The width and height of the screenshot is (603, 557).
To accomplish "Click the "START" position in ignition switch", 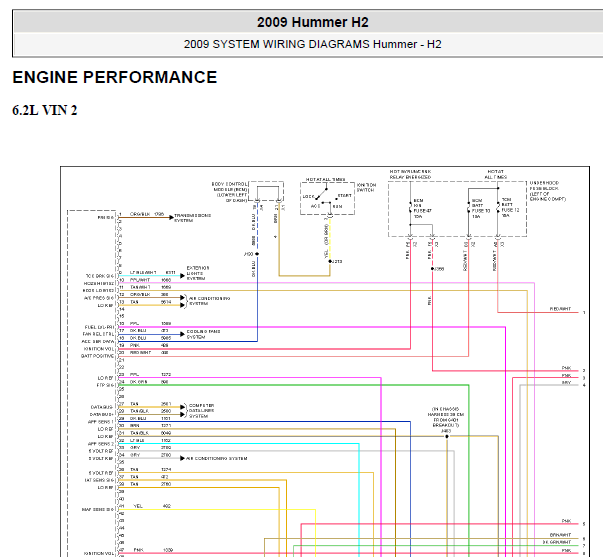I will (x=345, y=195).
